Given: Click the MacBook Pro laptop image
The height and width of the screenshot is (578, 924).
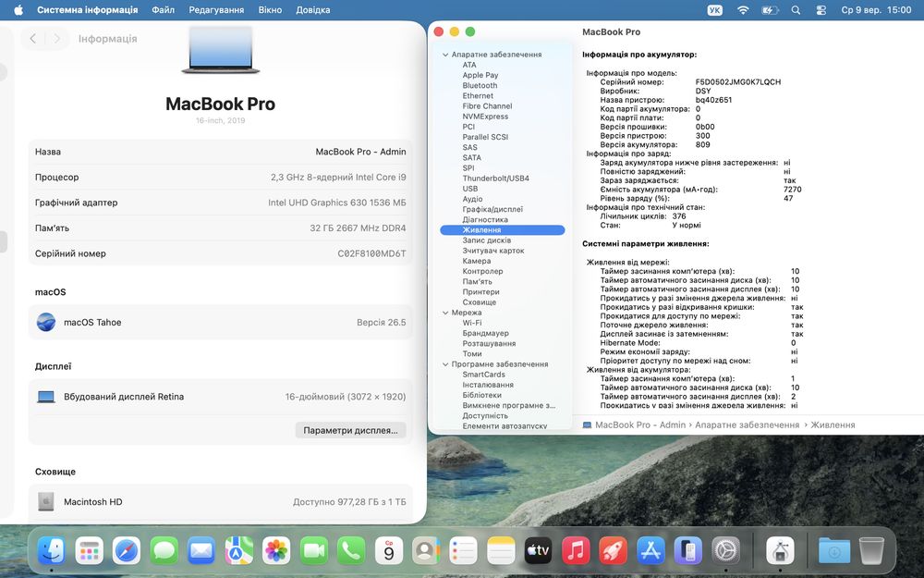Looking at the screenshot, I should 221,50.
